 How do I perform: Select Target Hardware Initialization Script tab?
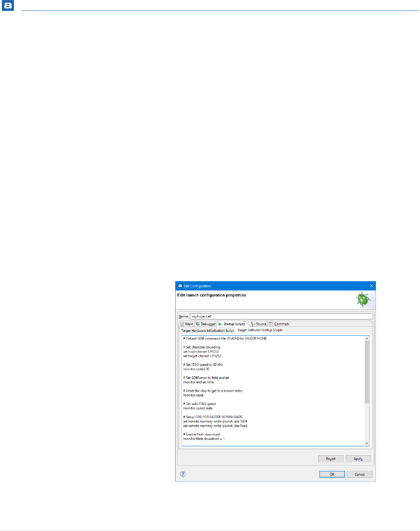tap(208, 331)
